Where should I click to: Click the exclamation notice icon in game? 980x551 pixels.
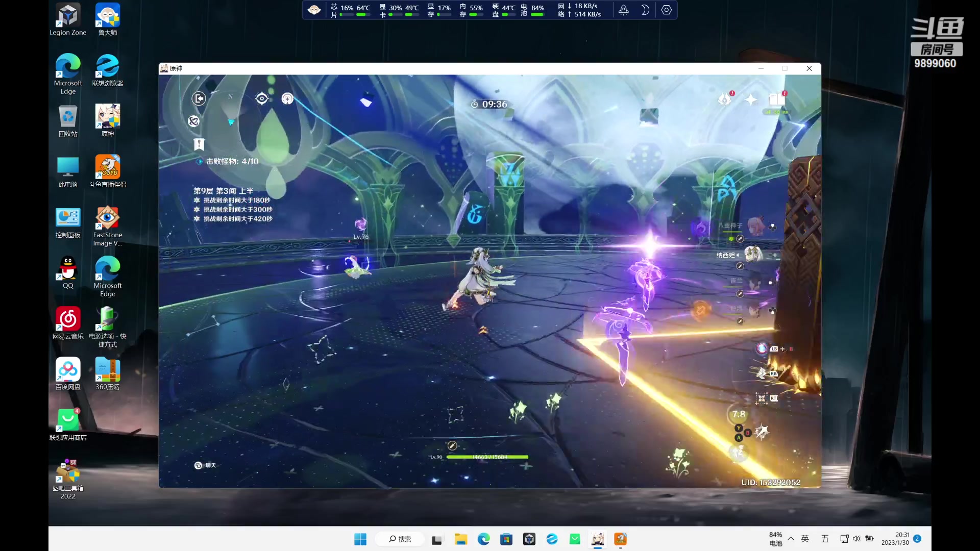pos(199,144)
